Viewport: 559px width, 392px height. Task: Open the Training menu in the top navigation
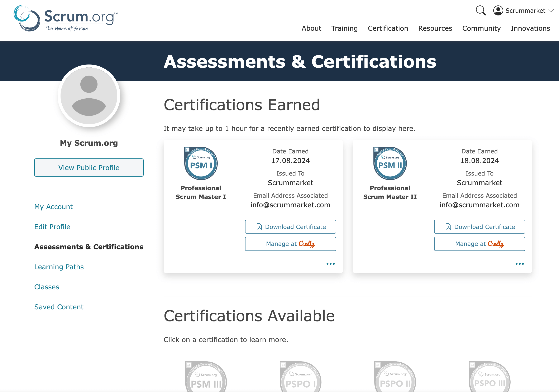click(x=344, y=28)
